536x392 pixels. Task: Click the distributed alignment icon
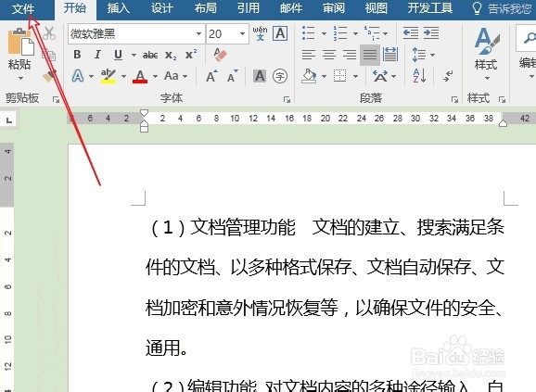(x=390, y=55)
